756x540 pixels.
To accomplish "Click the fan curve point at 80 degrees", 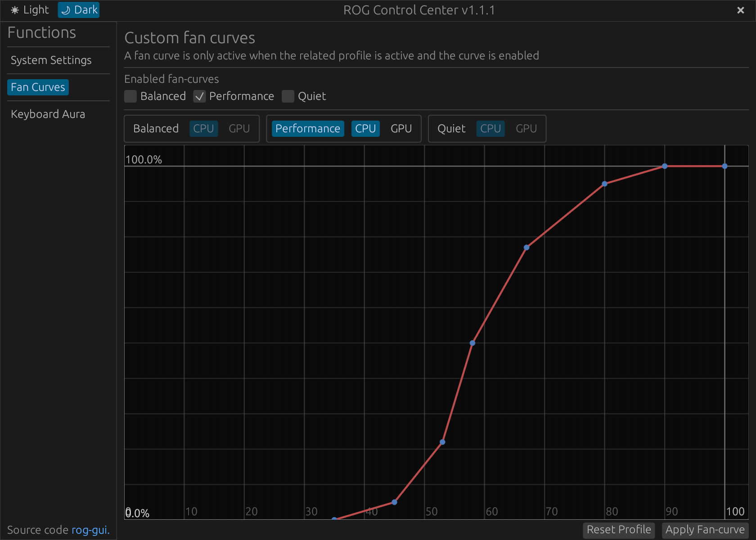I will tap(605, 184).
